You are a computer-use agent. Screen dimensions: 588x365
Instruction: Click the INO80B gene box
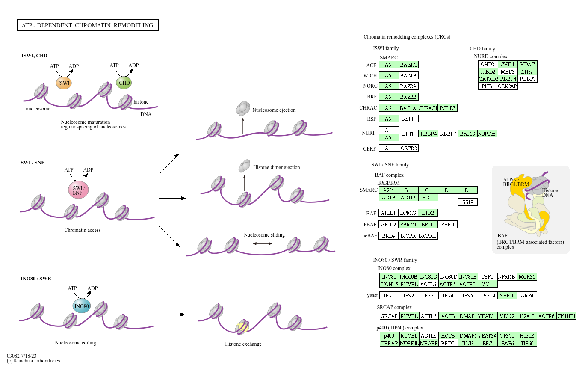coord(408,277)
